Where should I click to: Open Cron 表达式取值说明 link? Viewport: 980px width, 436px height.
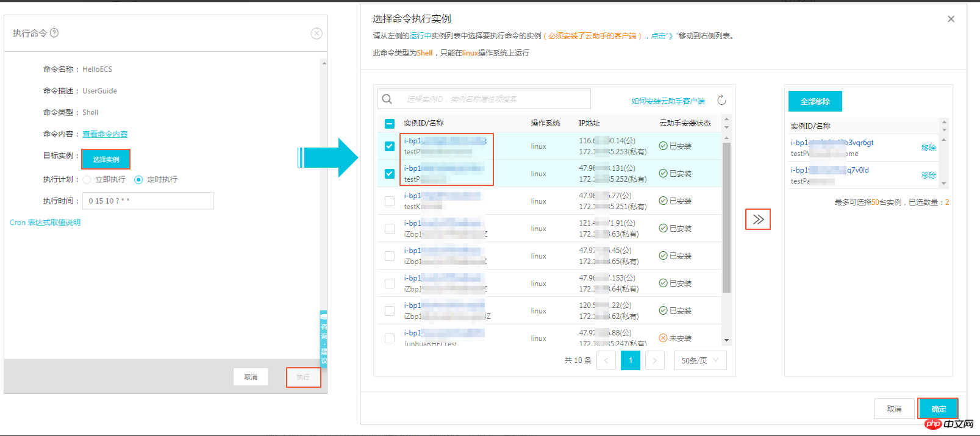coord(45,223)
